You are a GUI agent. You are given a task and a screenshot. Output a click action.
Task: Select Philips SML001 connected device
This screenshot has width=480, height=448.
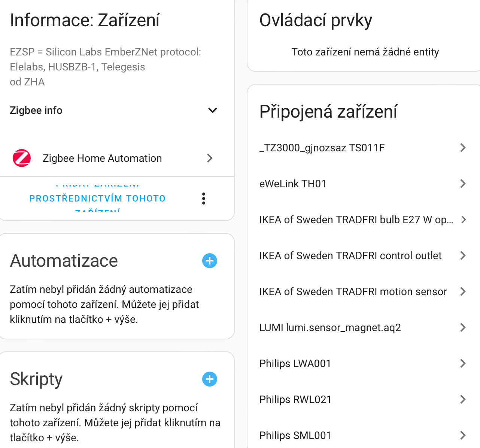(x=295, y=435)
